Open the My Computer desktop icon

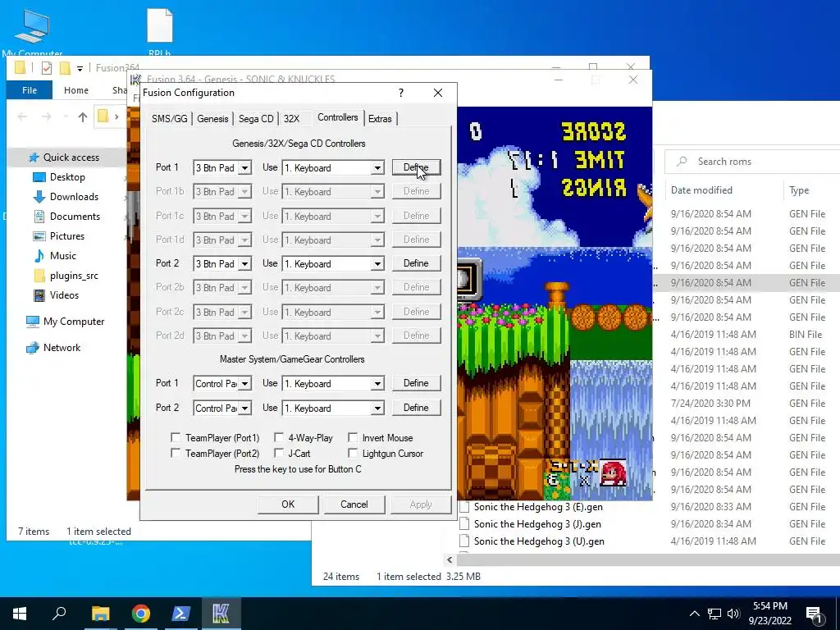[32, 31]
